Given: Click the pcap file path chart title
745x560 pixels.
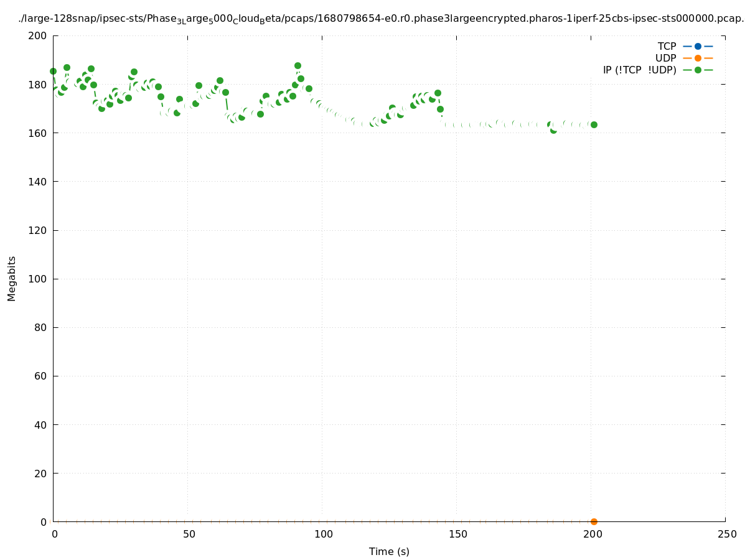Looking at the screenshot, I should click(381, 19).
